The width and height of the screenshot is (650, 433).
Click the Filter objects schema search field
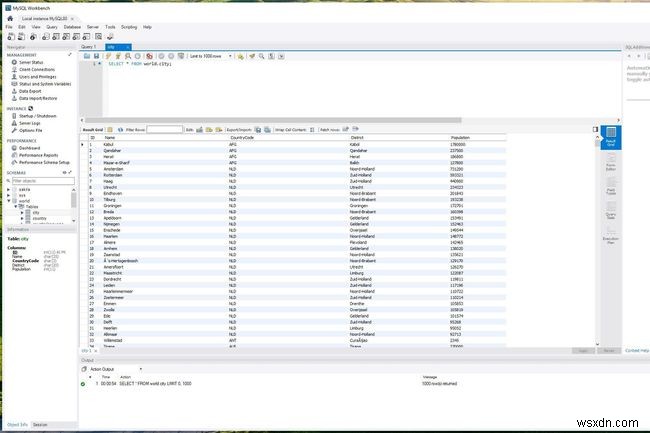tap(43, 181)
